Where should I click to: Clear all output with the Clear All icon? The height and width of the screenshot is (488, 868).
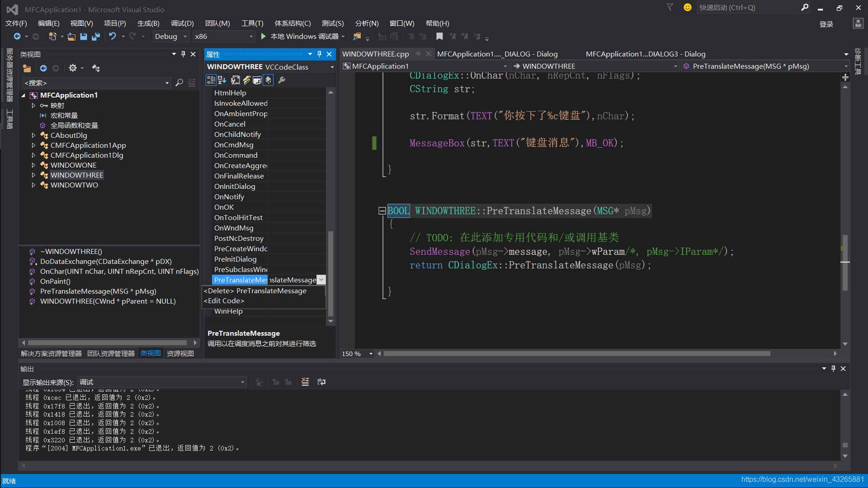pyautogui.click(x=305, y=382)
